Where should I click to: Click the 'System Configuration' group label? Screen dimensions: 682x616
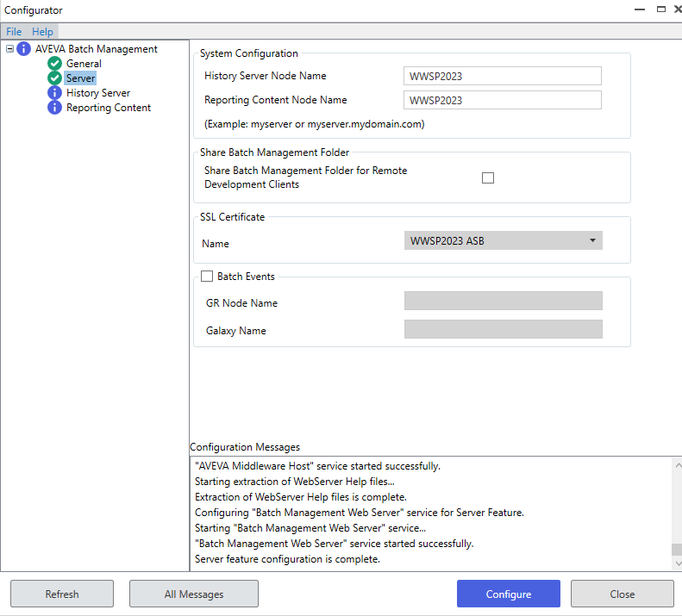click(x=249, y=53)
